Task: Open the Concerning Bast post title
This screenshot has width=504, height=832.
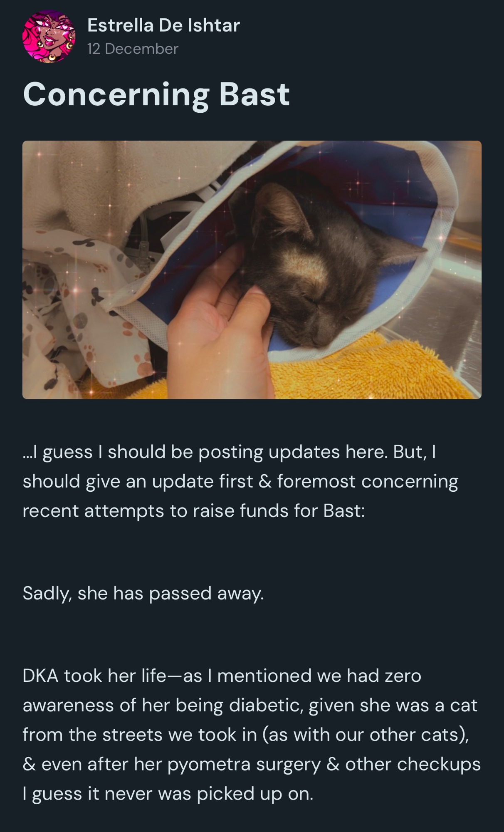Action: click(x=156, y=94)
